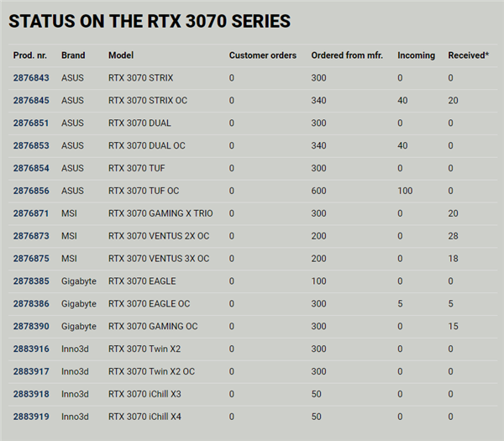The image size is (504, 441).
Task: Open MSI product link 2876871
Action: [30, 213]
